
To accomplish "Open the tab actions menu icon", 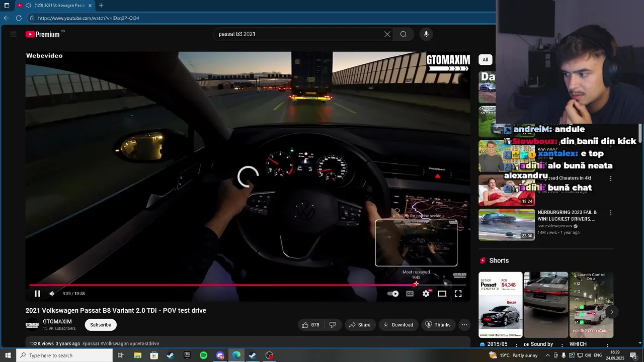I will (x=7, y=6).
